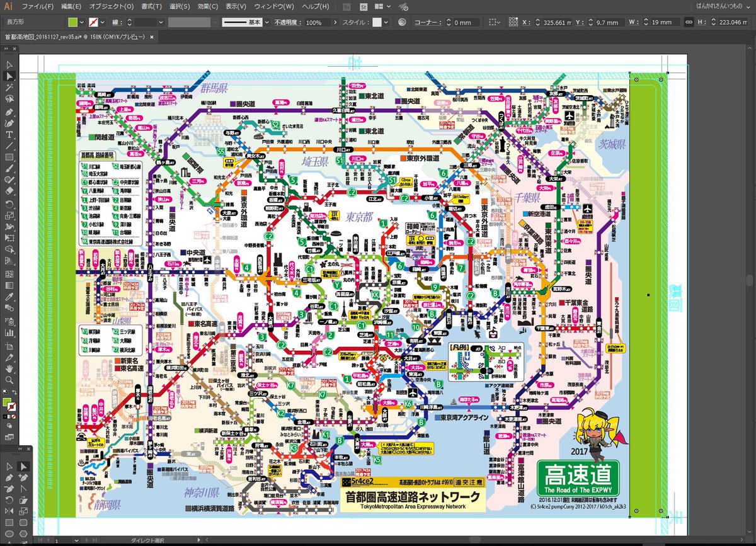Screen dimensions: 756x546
Task: Open the オブジェクト(O) menu
Action: (x=112, y=6)
